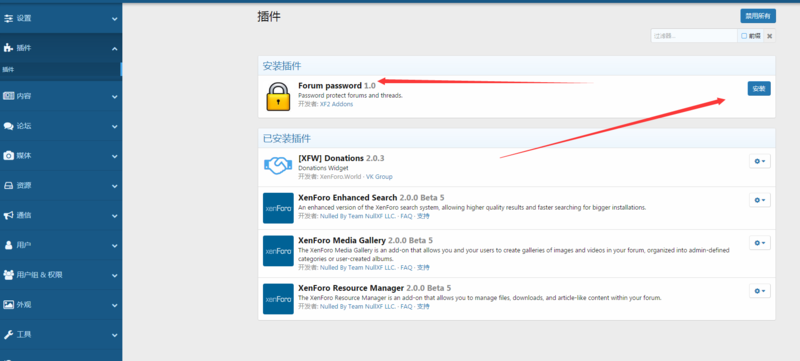Click the XenForo Enhanced Search logo icon
The image size is (800, 361).
pos(278,208)
